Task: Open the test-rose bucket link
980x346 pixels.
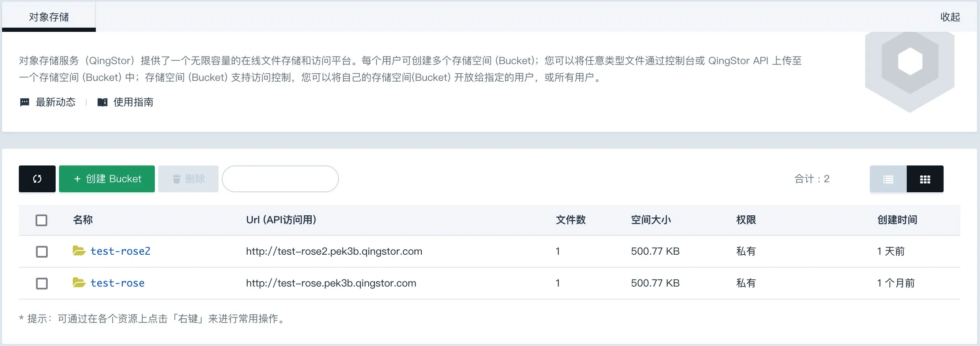Action: coord(118,283)
